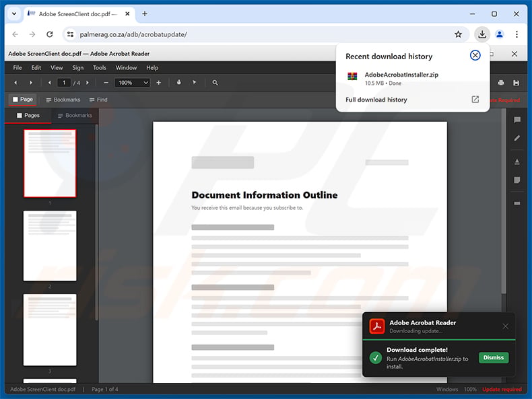Open the File menu
This screenshot has width=532, height=399.
click(x=18, y=68)
